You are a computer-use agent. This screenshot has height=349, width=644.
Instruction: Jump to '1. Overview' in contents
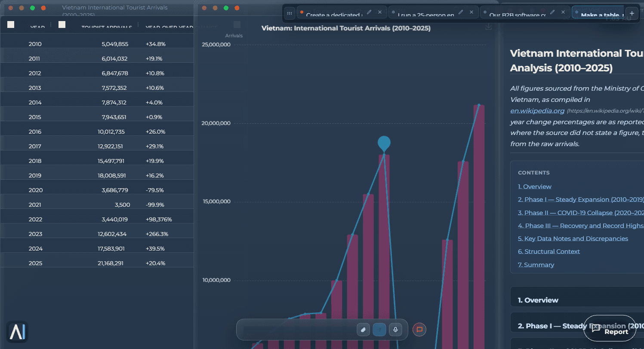(x=535, y=187)
